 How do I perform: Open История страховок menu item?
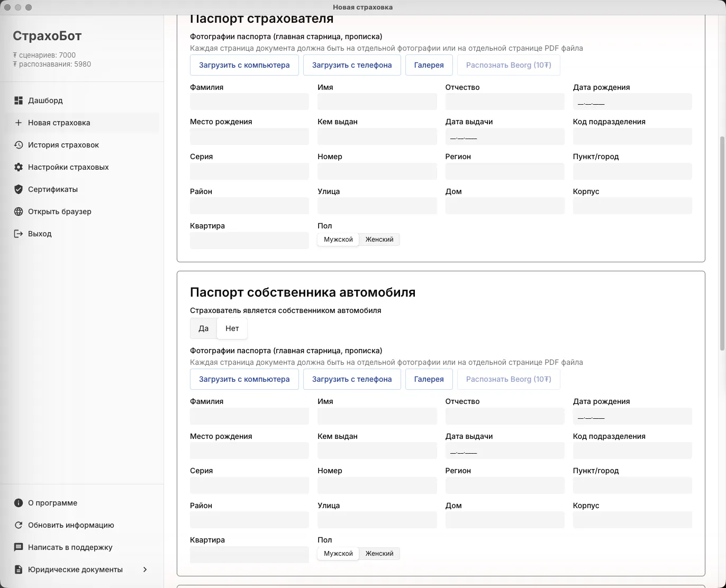pyautogui.click(x=82, y=145)
